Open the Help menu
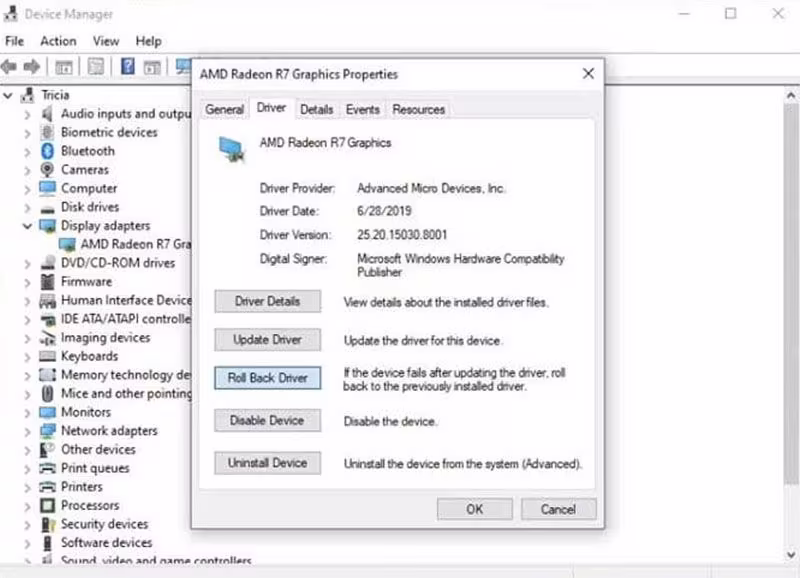Screen dimensions: 800x578 [148, 41]
